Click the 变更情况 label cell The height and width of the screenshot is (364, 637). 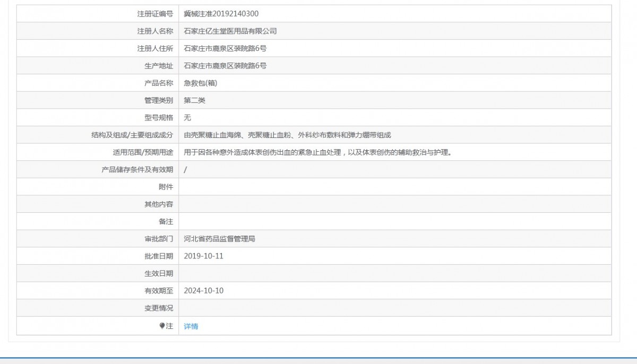(x=98, y=308)
